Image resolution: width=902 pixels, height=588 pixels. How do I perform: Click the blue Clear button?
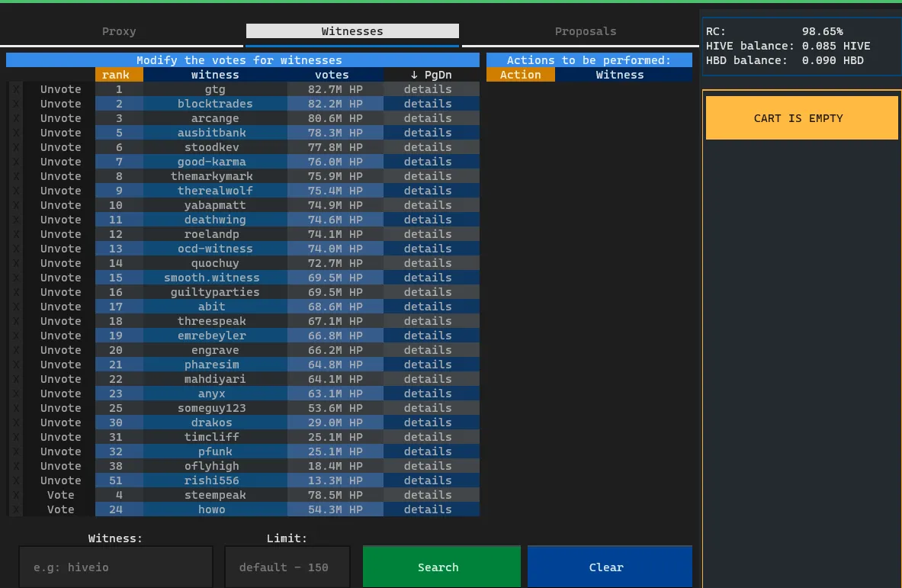(x=610, y=567)
